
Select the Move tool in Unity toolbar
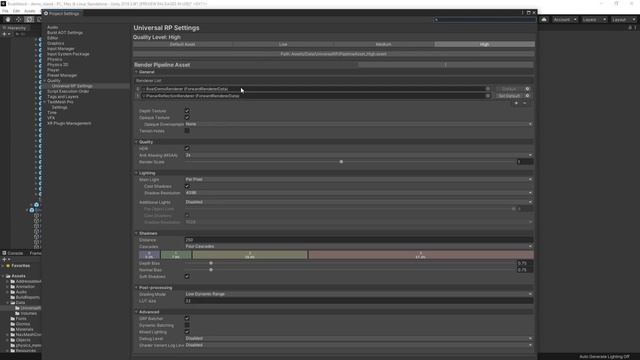click(18, 20)
